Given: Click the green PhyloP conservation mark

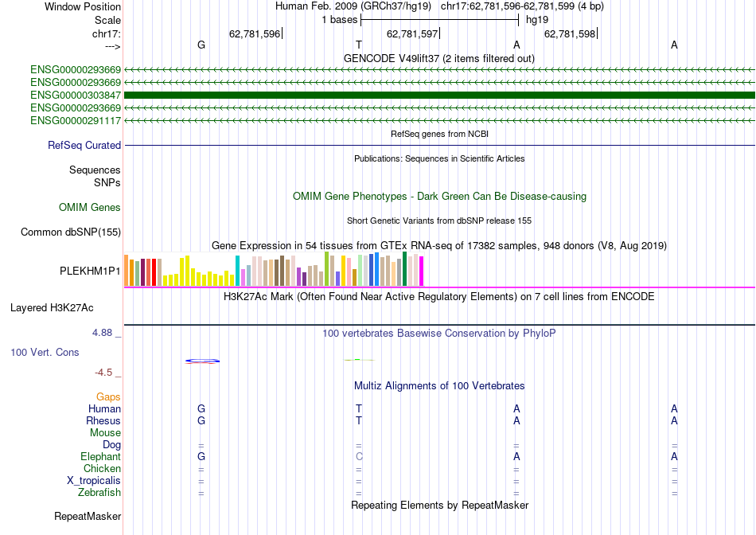Looking at the screenshot, I should (x=359, y=360).
